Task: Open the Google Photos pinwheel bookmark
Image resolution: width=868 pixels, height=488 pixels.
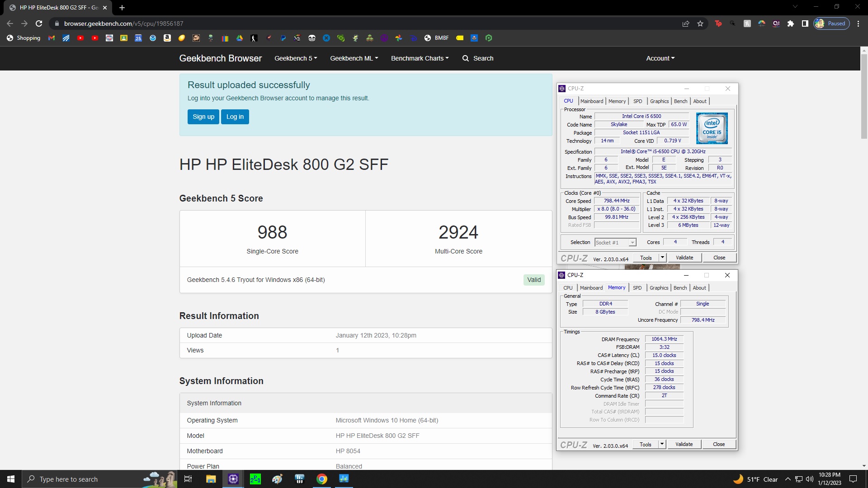Action: tap(399, 38)
